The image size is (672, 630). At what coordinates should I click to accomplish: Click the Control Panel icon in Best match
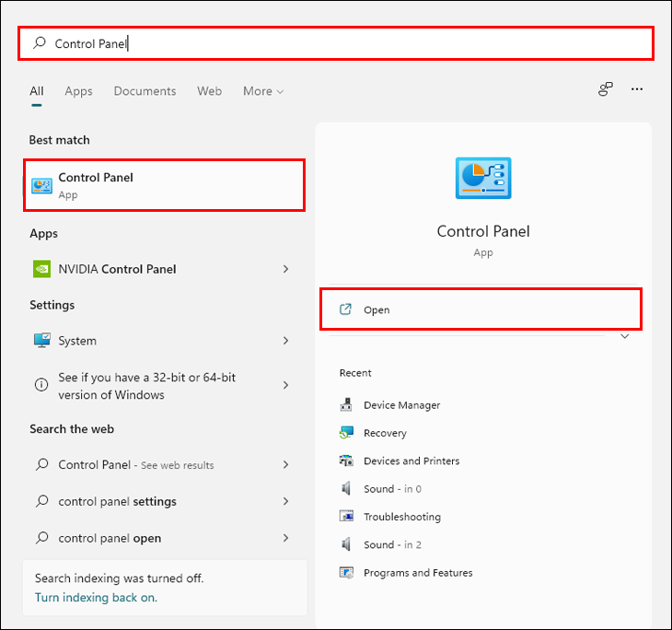[42, 185]
